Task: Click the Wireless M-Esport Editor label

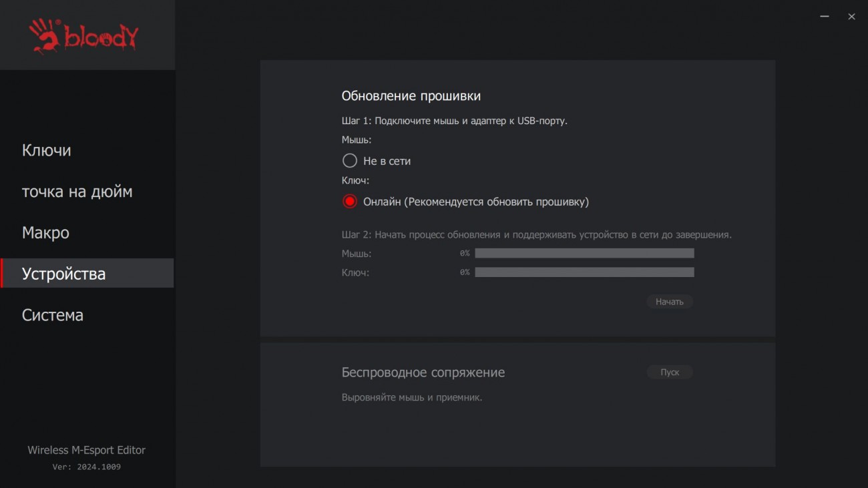Action: click(x=86, y=450)
